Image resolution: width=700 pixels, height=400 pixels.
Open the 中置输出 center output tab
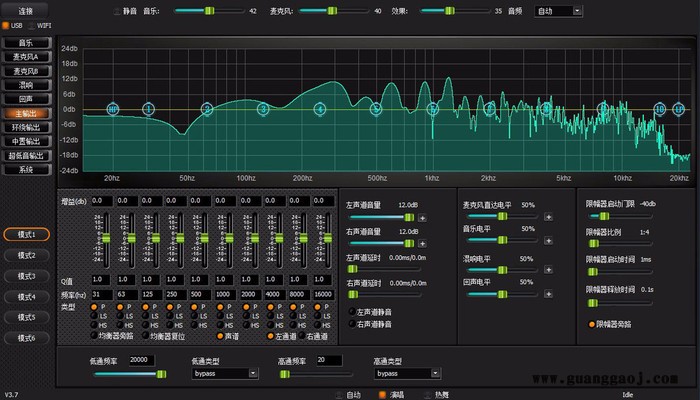pos(26,141)
